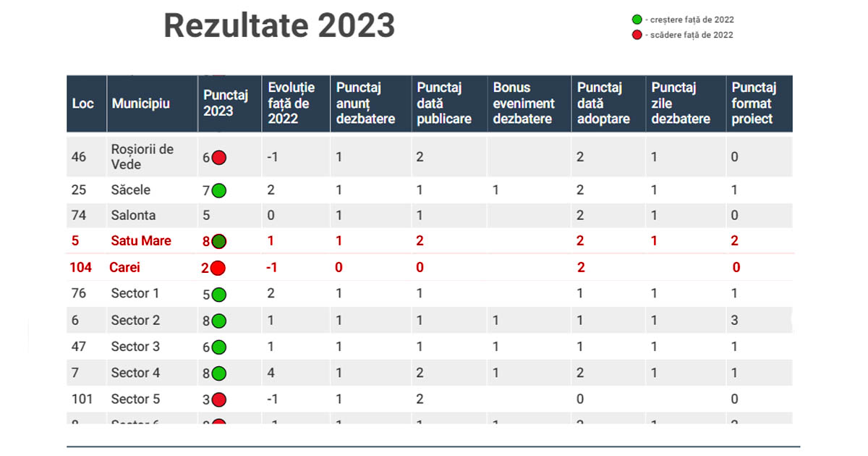This screenshot has width=868, height=456.
Task: Click the Bonus eveniment dezbatere header
Action: pyautogui.click(x=524, y=103)
